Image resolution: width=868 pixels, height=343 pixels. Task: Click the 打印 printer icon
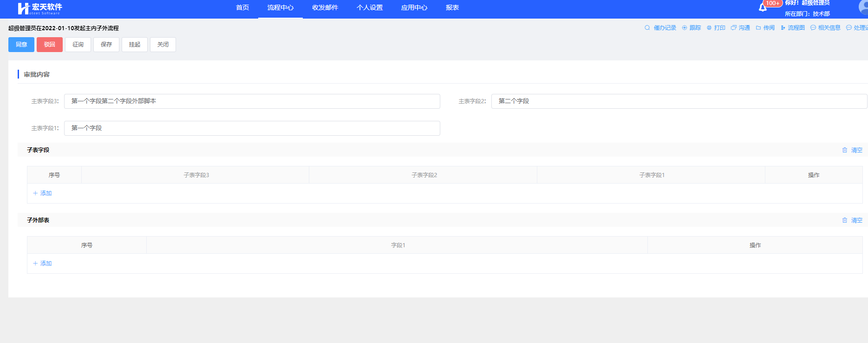[709, 28]
